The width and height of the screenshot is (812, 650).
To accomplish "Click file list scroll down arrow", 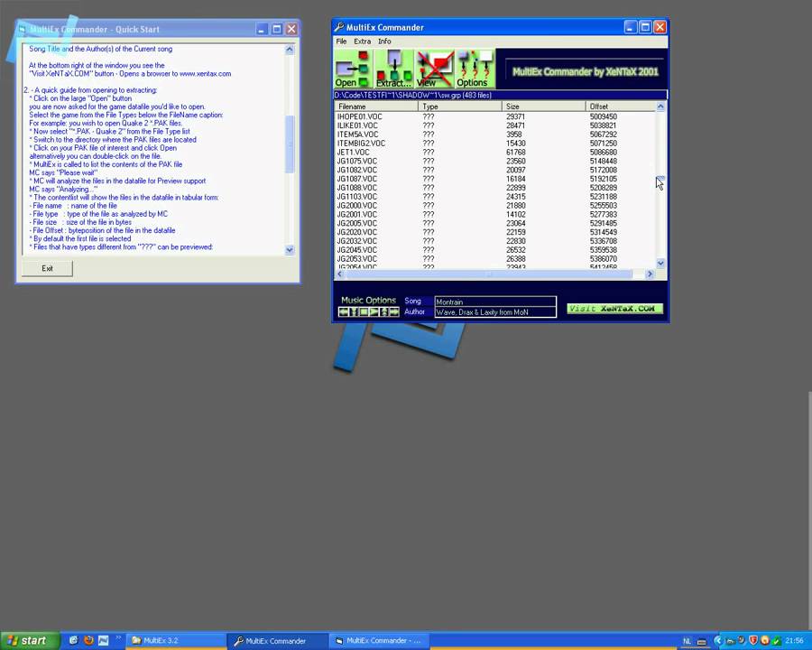I will [x=660, y=264].
